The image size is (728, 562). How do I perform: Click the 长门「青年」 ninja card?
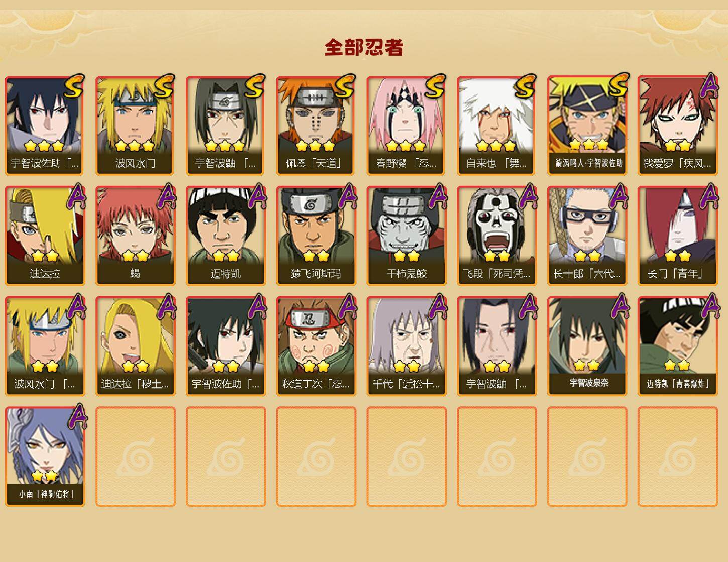[677, 236]
